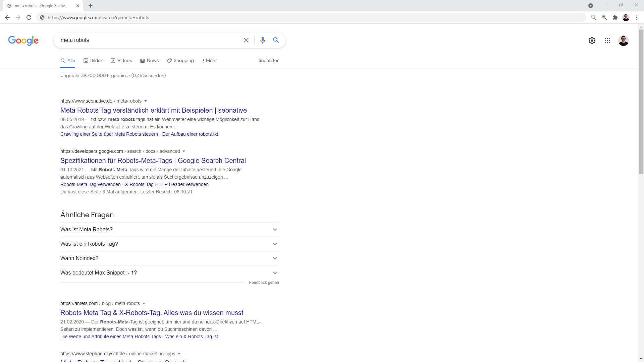Open sitelink 'X-Robots-Tag-HTTP-Header verwenden'
The image size is (644, 362).
coord(167,184)
